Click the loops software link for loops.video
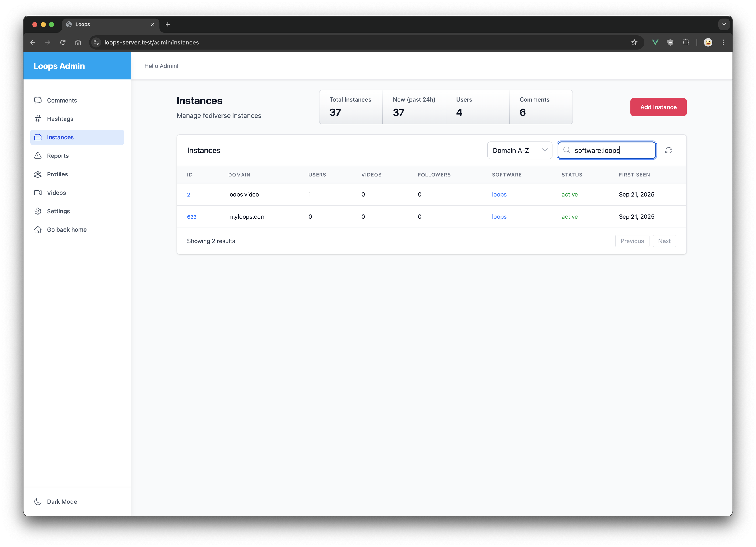 [499, 195]
